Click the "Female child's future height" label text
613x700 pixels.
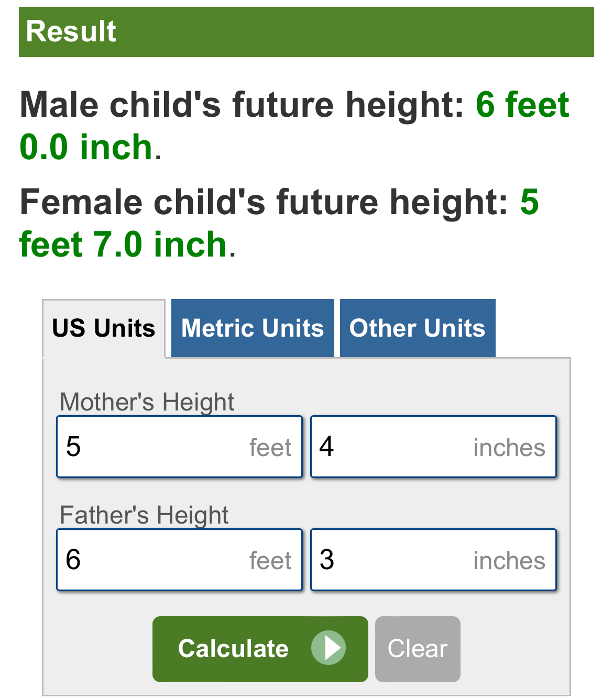click(x=264, y=202)
